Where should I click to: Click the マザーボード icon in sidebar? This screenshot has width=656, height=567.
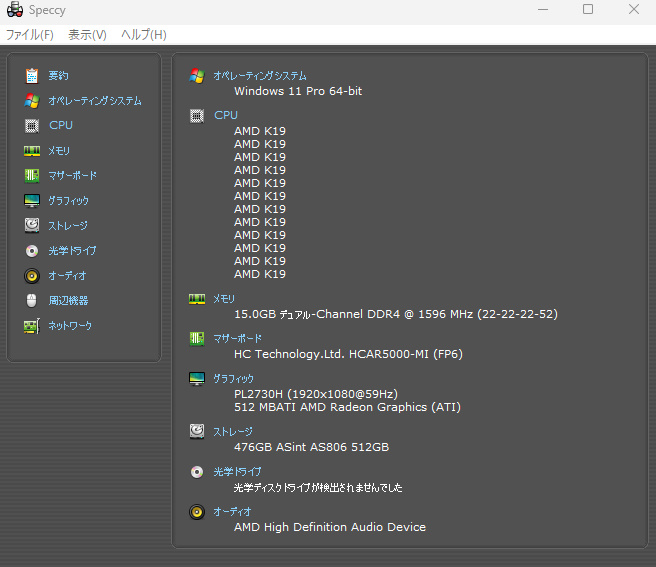point(32,176)
